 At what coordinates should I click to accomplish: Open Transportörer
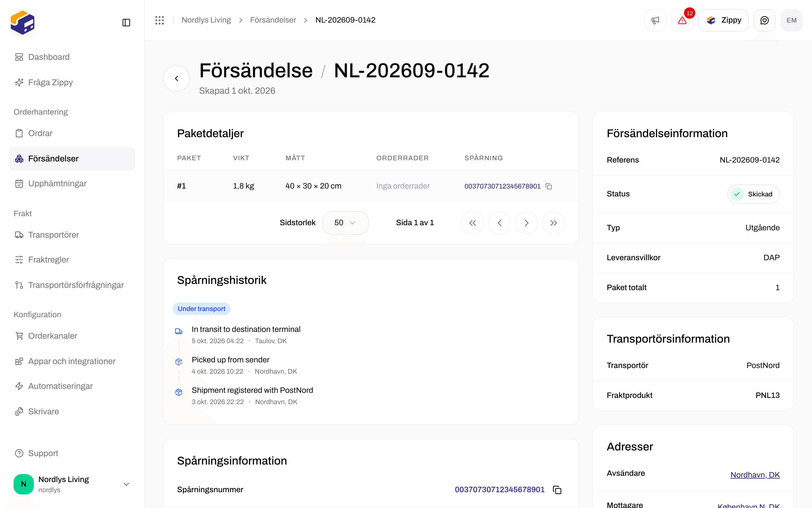tap(72, 235)
